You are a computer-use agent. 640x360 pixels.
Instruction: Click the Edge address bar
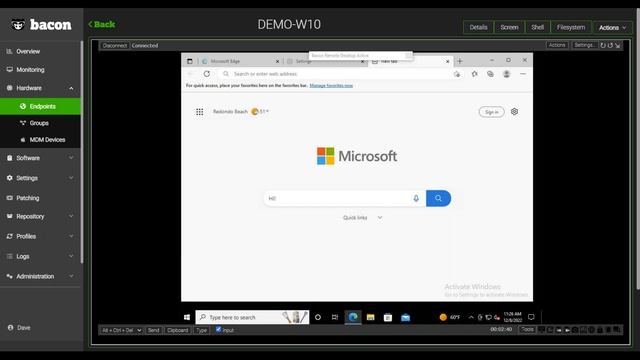(x=335, y=74)
